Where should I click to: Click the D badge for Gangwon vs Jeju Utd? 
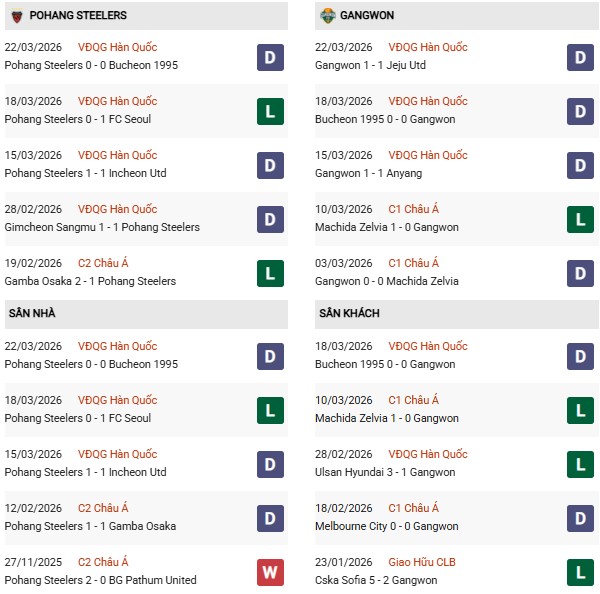(x=581, y=57)
